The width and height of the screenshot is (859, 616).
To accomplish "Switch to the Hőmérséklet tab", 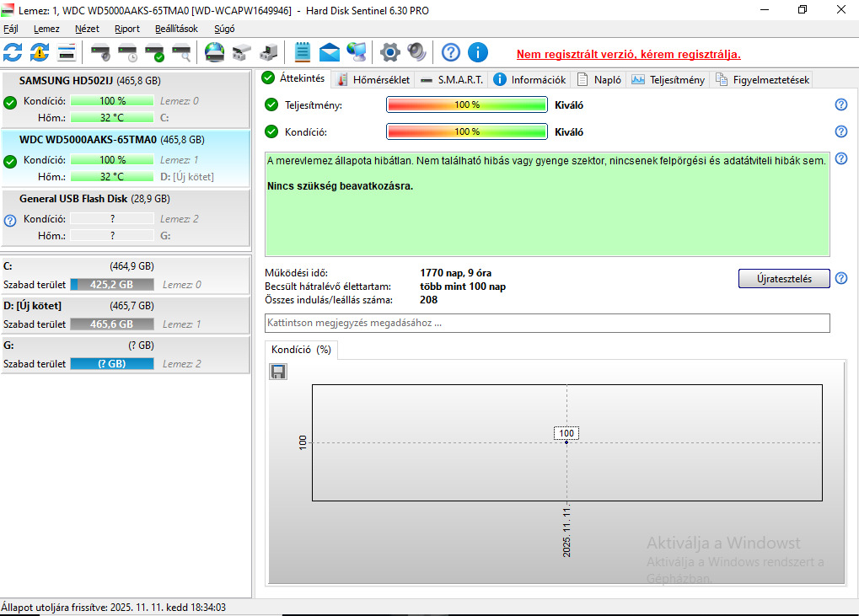I will [373, 80].
